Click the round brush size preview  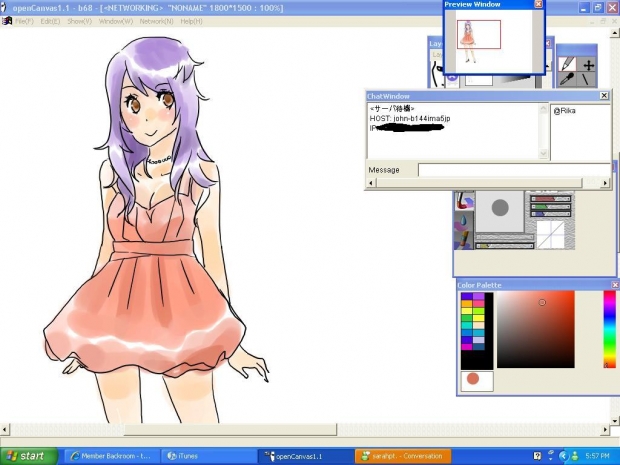coord(500,208)
